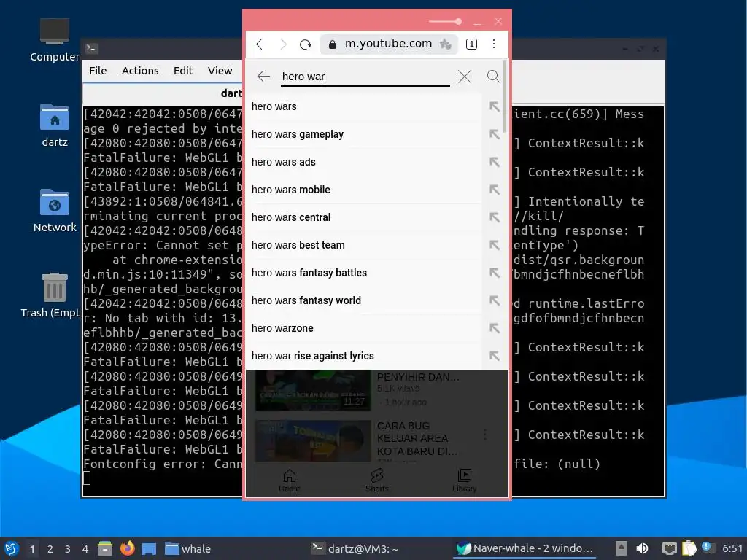
Task: Open the tab counter showing 1
Action: 471,44
